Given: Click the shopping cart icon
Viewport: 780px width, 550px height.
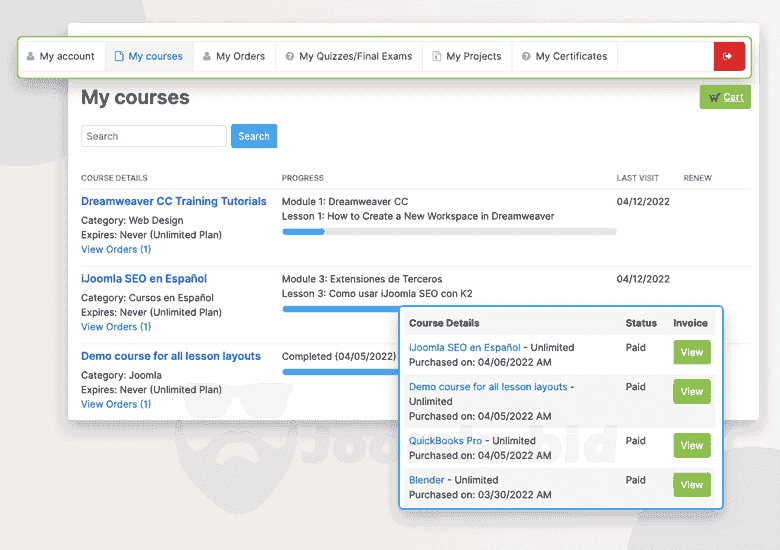Looking at the screenshot, I should (714, 98).
